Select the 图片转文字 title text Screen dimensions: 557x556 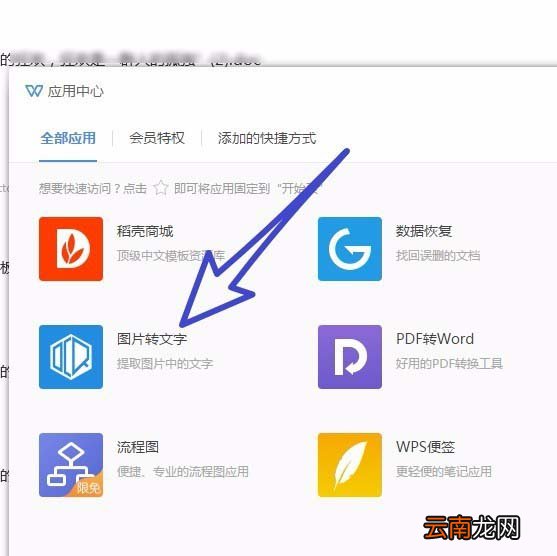click(x=152, y=339)
